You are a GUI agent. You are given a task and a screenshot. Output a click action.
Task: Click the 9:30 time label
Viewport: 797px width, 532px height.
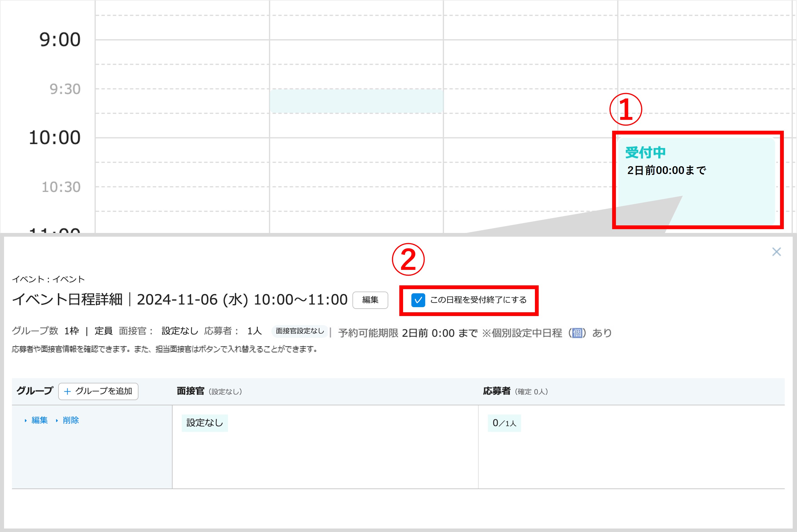[65, 89]
